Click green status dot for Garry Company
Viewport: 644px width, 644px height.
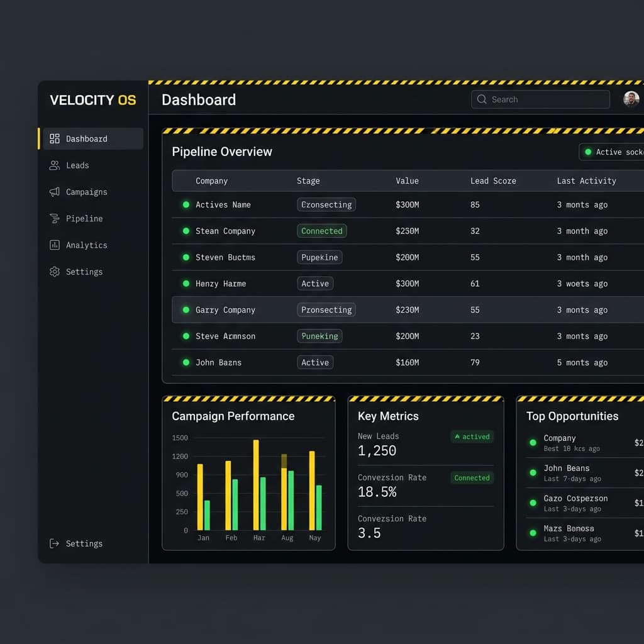[x=186, y=309]
